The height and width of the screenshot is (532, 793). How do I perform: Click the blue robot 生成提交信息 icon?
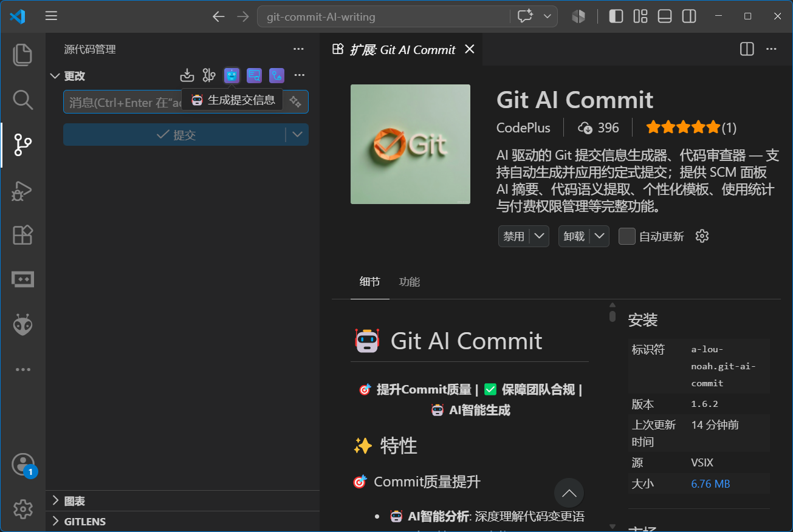(232, 75)
